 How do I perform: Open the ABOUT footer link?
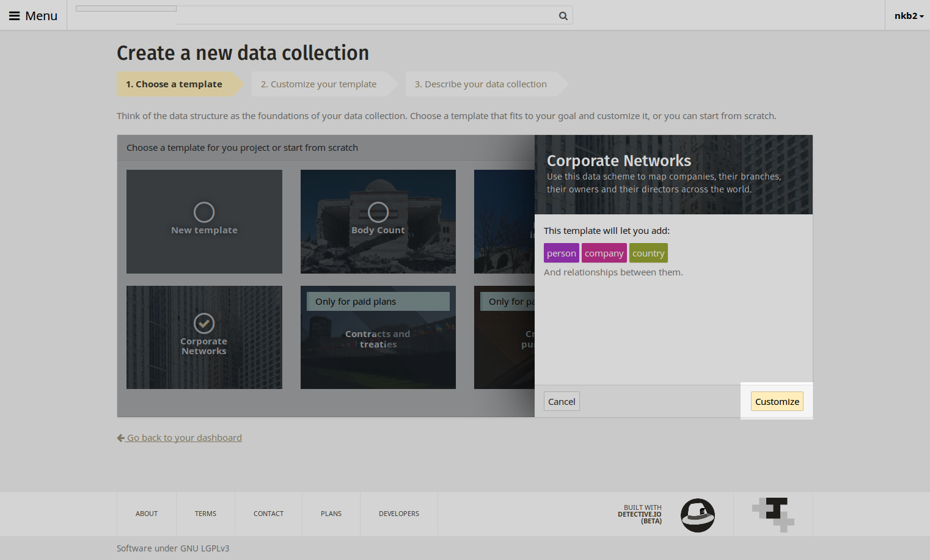point(147,514)
